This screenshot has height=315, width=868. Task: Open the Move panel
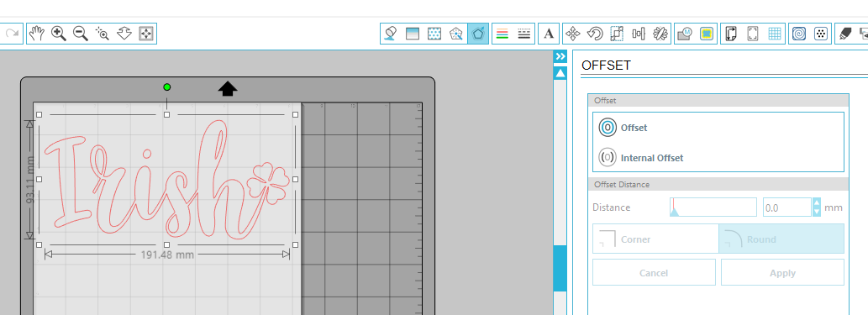point(573,34)
